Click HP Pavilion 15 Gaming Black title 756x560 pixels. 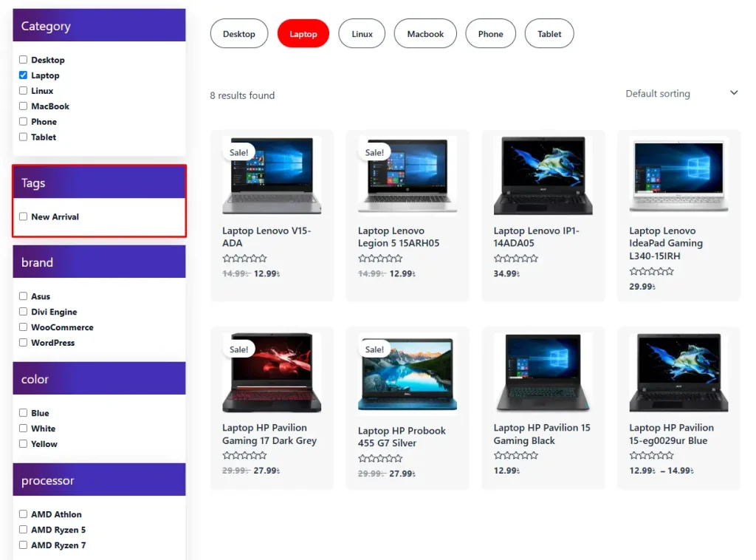[542, 434]
